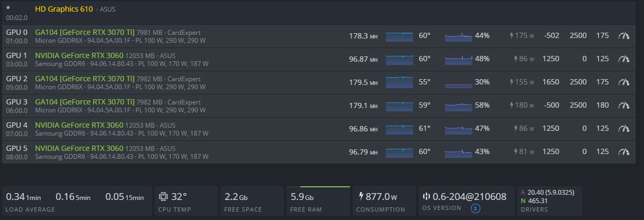Click the consumption lightning bolt icon

coord(361,197)
